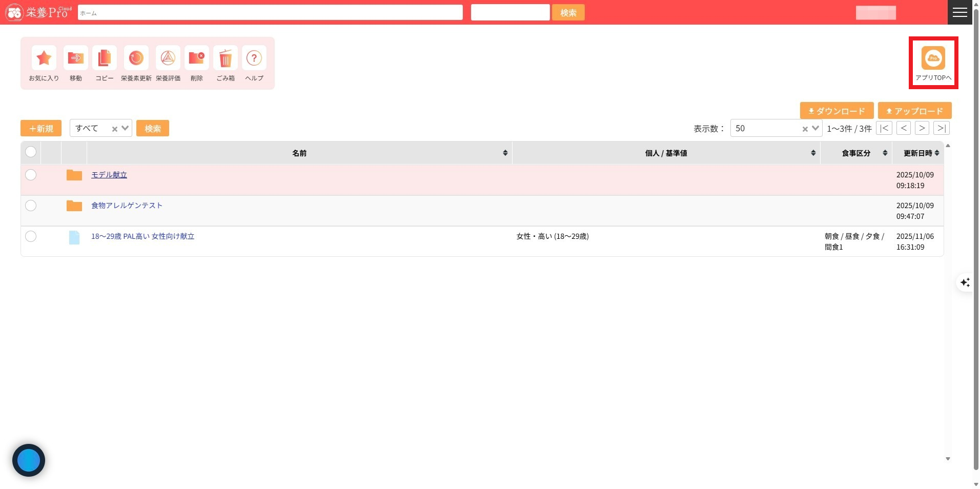Go to アプリTOP via the Pro icon
The image size is (980, 489).
pos(933,58)
